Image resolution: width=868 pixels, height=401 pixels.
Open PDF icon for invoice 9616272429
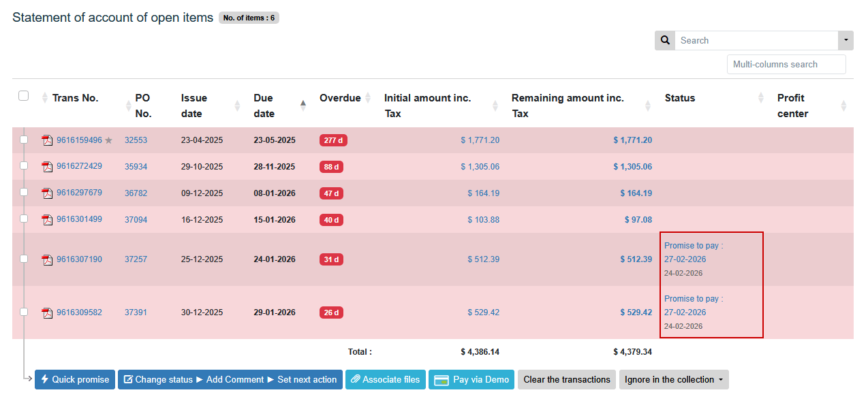pos(47,167)
